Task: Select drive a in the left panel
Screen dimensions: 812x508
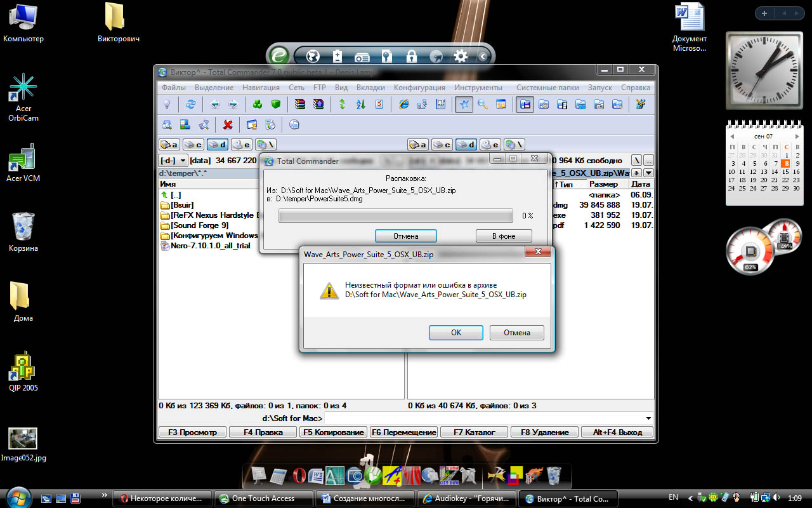Action: [x=169, y=145]
